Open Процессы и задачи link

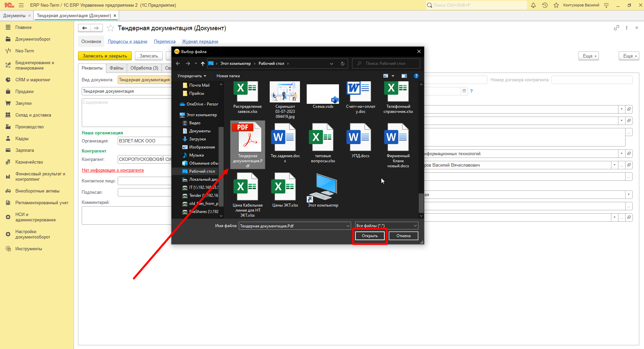[x=127, y=42]
